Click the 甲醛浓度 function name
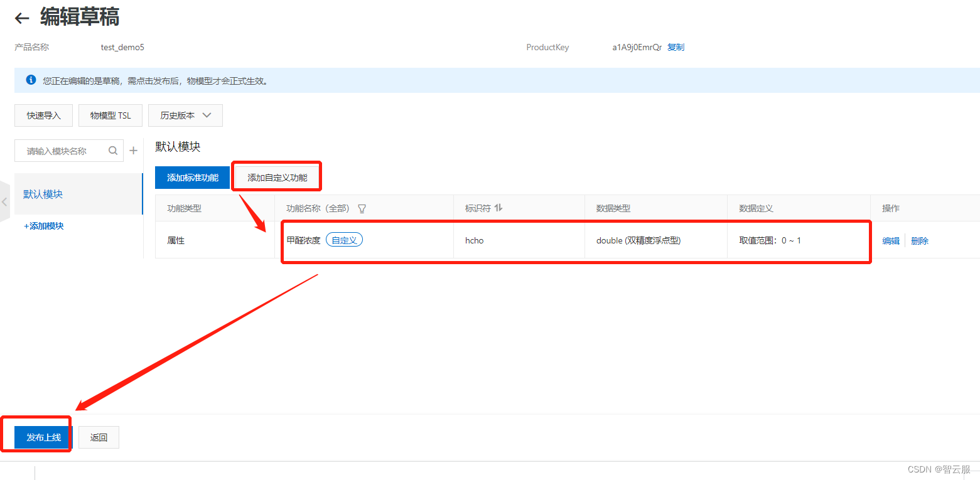The image size is (980, 480). (x=304, y=240)
